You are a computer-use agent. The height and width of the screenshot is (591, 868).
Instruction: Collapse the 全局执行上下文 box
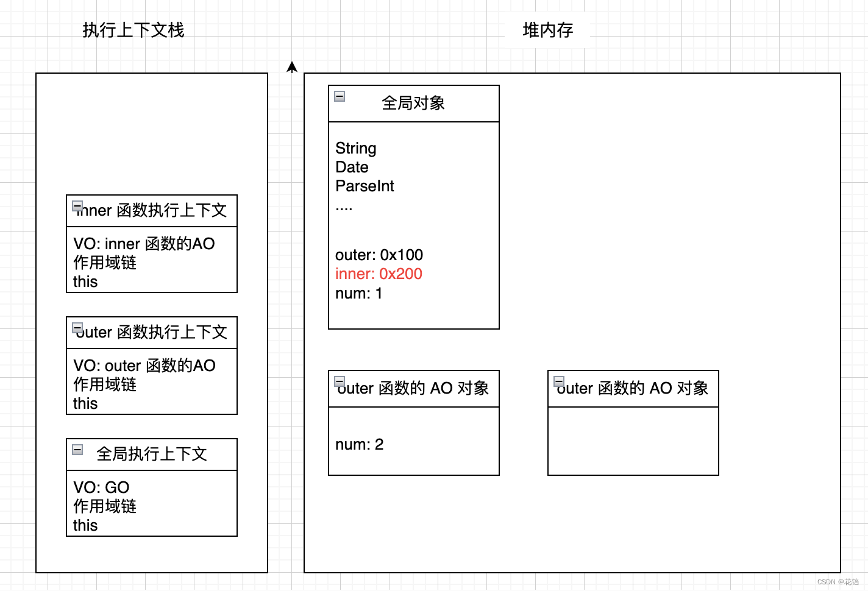tap(77, 450)
